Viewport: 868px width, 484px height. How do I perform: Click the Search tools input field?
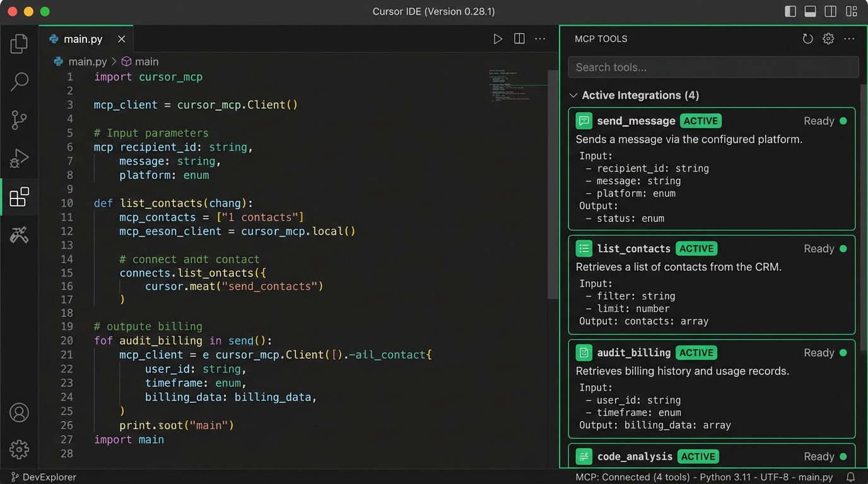click(x=713, y=67)
